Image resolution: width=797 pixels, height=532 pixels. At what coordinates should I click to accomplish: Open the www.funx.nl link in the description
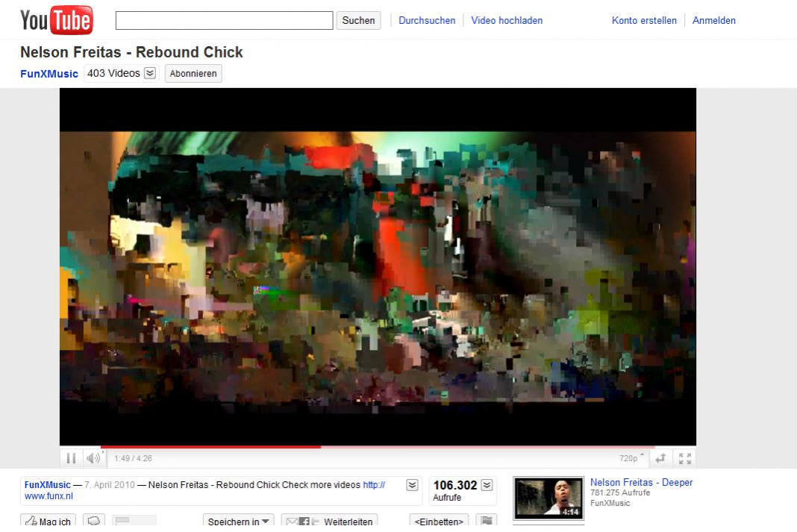coord(49,496)
